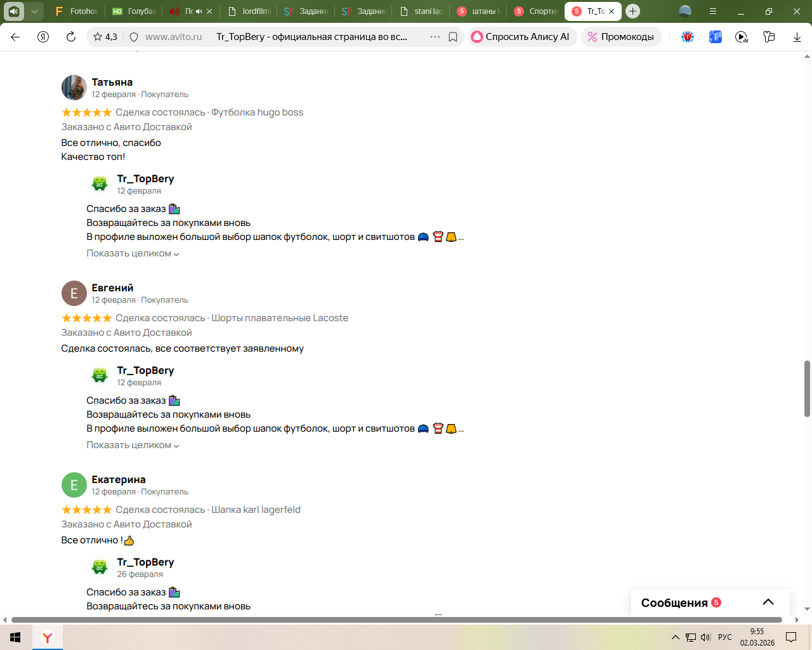Click the review text about соответствует заявленному
The height and width of the screenshot is (650, 812).
point(183,348)
